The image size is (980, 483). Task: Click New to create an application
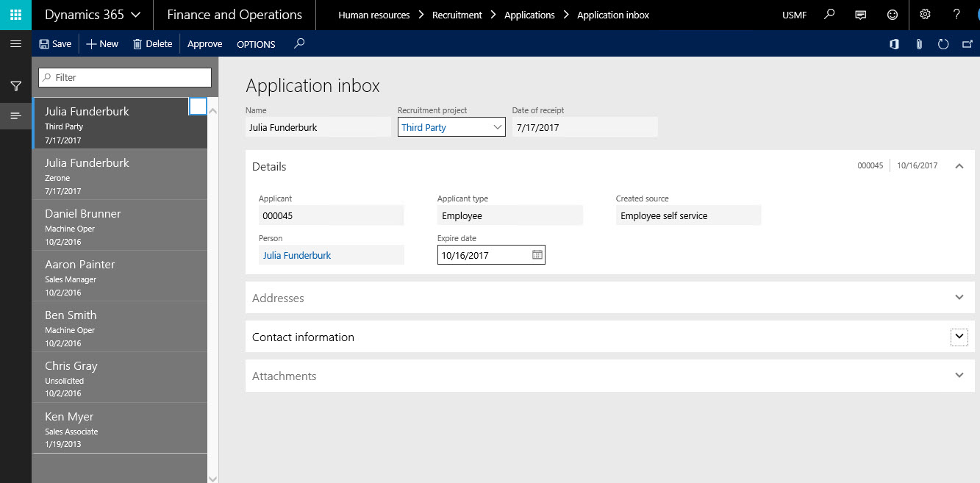102,44
